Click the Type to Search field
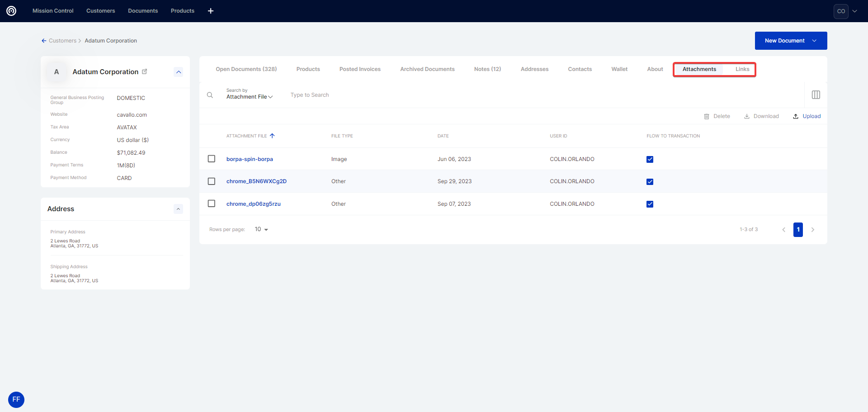The image size is (868, 412). 407,95
